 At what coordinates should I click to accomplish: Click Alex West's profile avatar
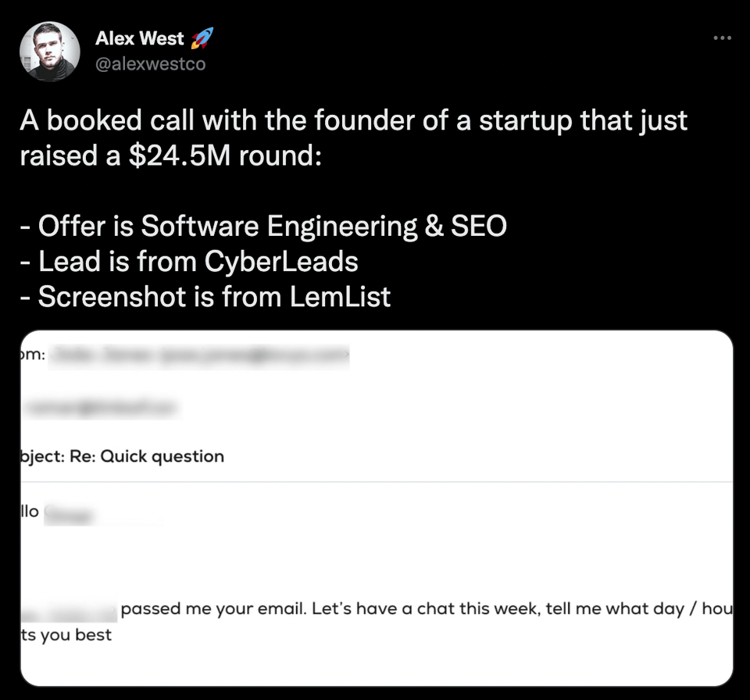(49, 51)
